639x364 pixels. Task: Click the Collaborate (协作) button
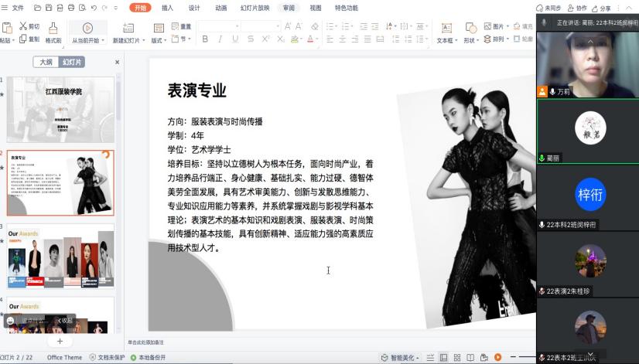[x=577, y=8]
